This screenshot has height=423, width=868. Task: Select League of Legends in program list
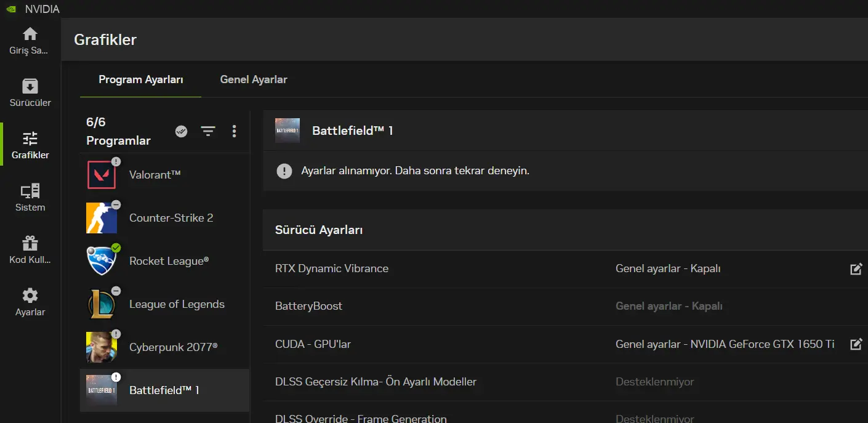177,304
